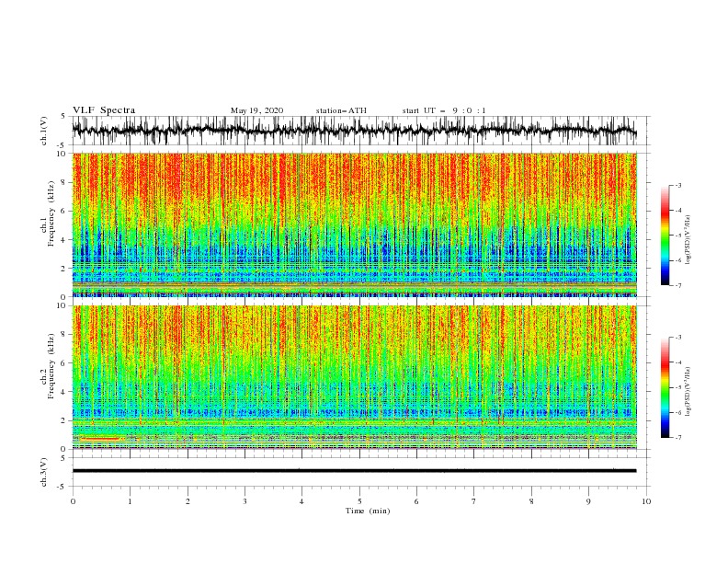Click the 'ch.3(V)' waveform axis label
Viewport: 728px width, 563px height.
coord(44,472)
